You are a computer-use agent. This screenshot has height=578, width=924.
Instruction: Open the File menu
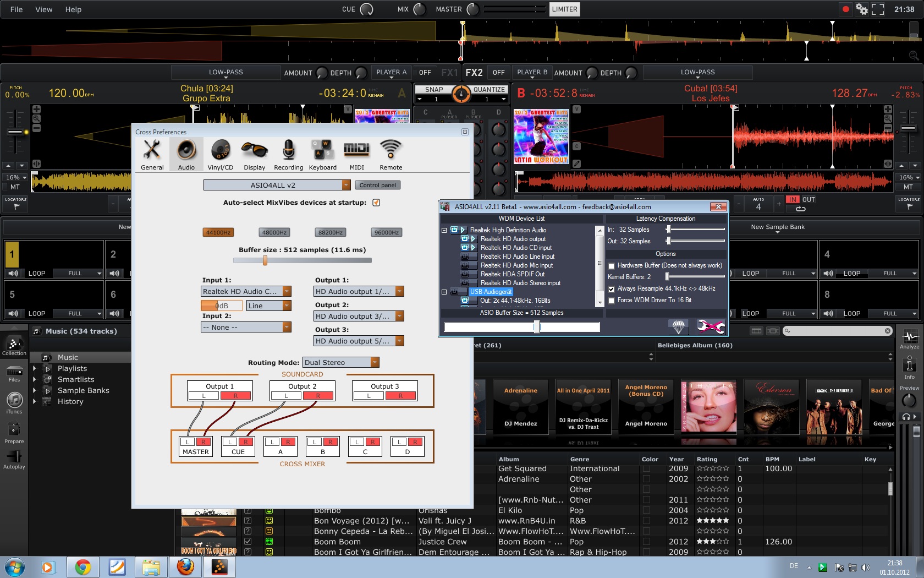click(x=16, y=9)
